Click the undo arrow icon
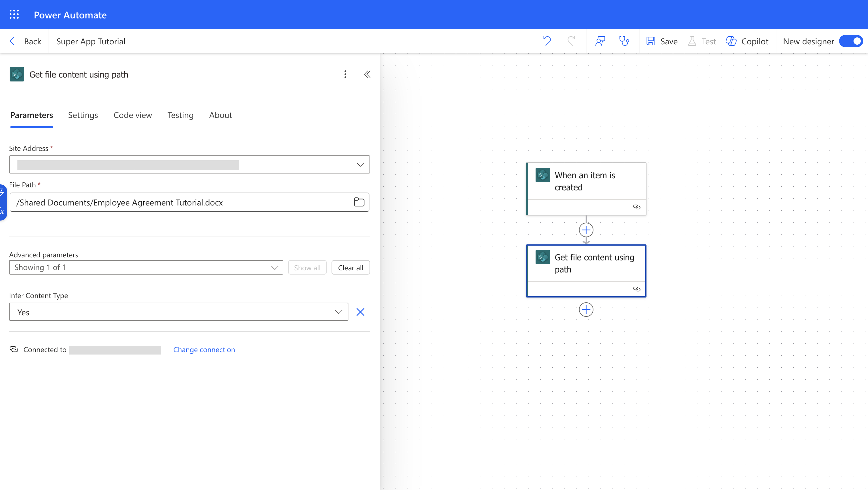Viewport: 868px width, 490px height. point(547,41)
